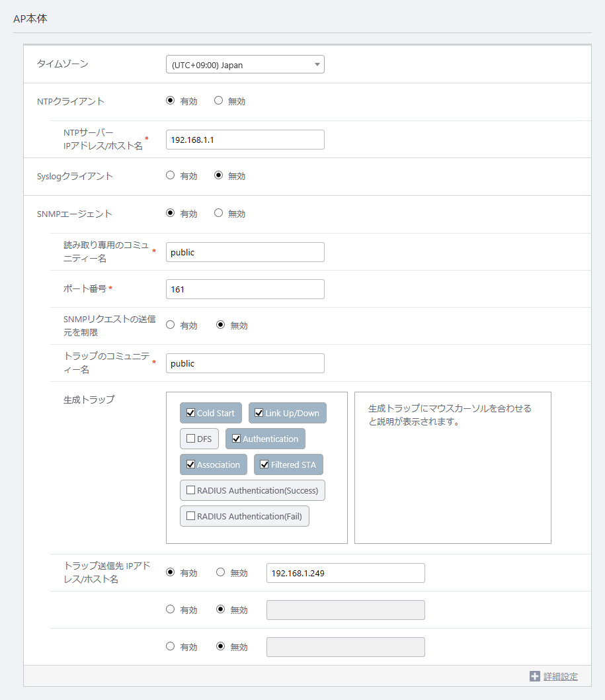The image size is (605, 700).
Task: Uncheck the Link Up/Down trap
Action: pos(259,413)
